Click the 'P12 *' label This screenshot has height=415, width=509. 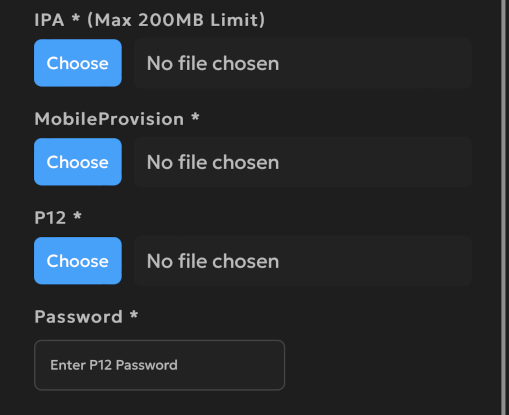coord(58,218)
